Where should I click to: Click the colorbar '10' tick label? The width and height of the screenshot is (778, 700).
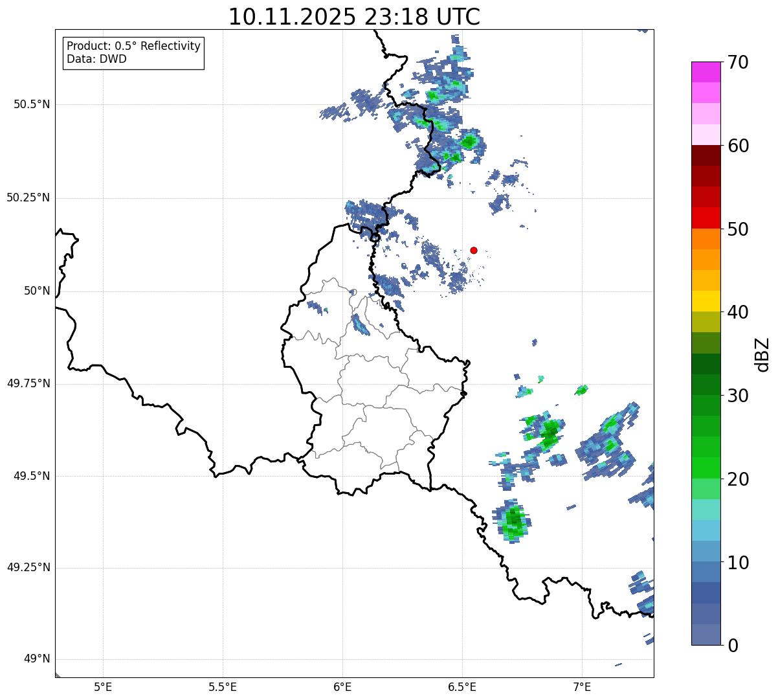tap(738, 563)
